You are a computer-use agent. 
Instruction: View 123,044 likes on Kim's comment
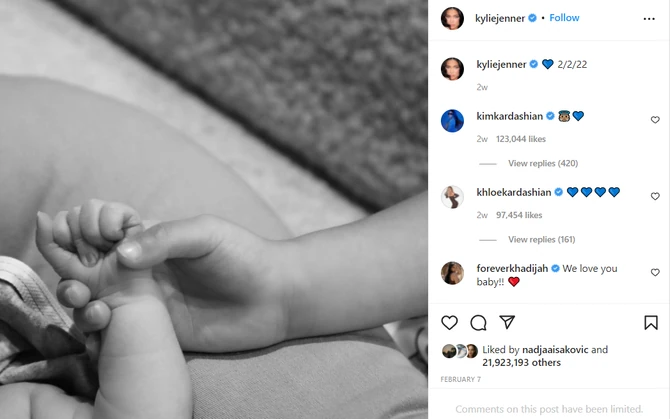520,139
